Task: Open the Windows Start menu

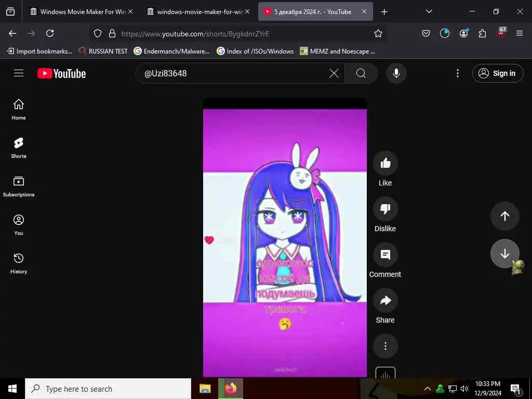Action: (x=12, y=389)
